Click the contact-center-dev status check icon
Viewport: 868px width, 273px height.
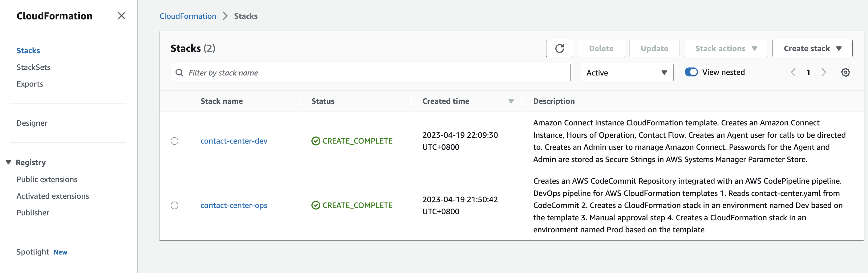pos(316,141)
